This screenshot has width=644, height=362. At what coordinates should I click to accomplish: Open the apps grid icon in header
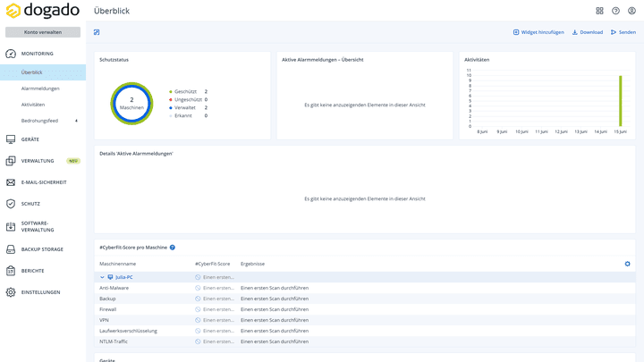click(599, 11)
